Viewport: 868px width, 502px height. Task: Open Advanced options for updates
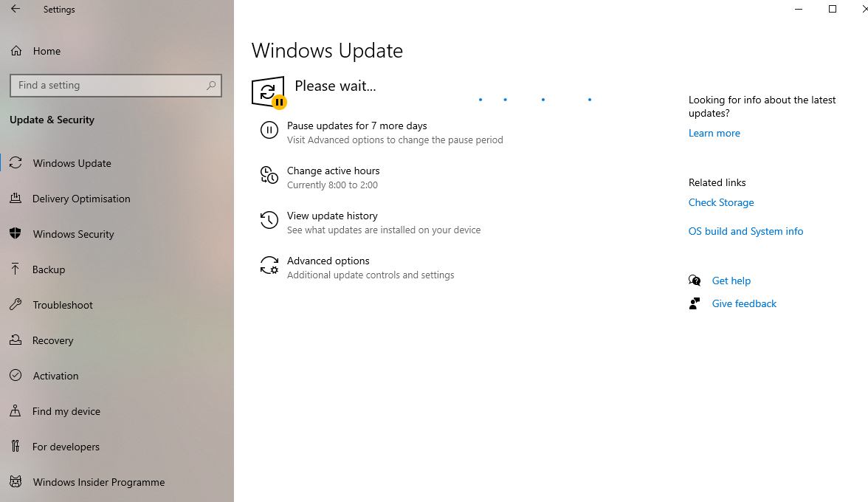click(x=328, y=261)
